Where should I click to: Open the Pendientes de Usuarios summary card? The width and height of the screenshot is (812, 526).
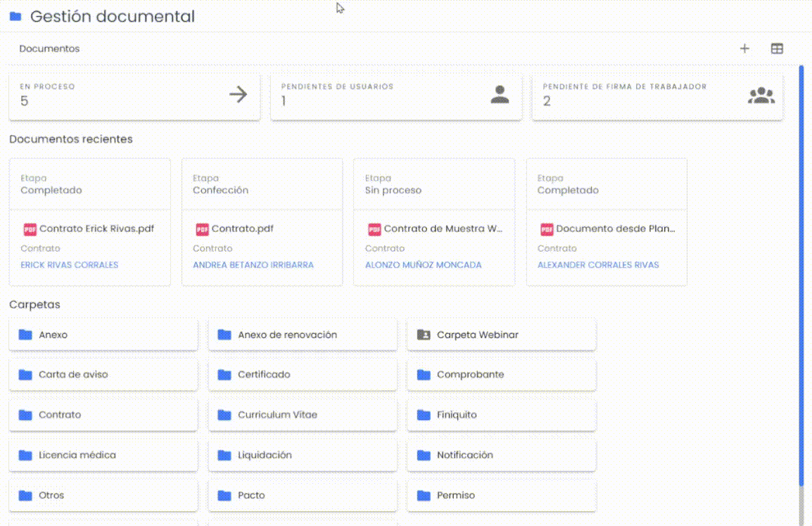tap(396, 97)
